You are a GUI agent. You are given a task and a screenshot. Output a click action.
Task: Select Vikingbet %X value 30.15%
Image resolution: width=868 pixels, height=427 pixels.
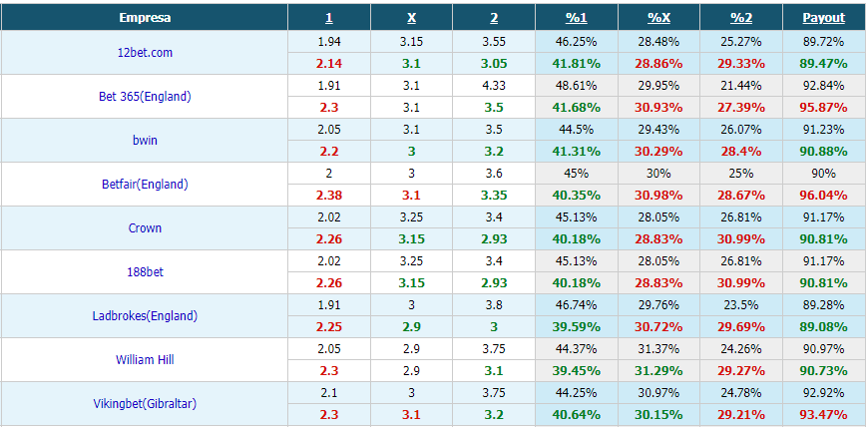click(x=658, y=415)
